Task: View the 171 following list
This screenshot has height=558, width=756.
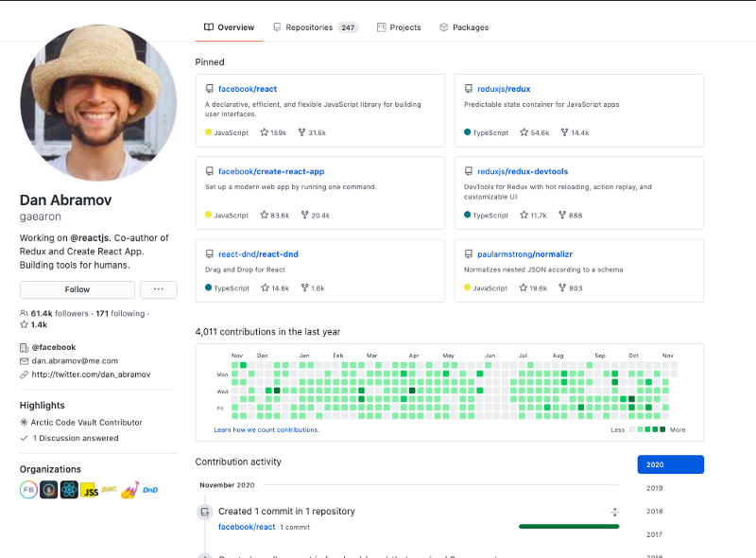Action: (x=120, y=313)
